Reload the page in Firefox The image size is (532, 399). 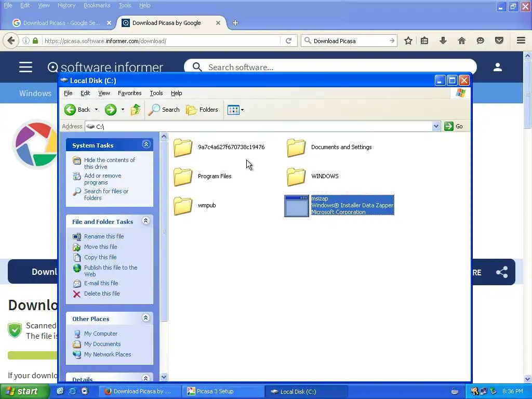pos(289,41)
